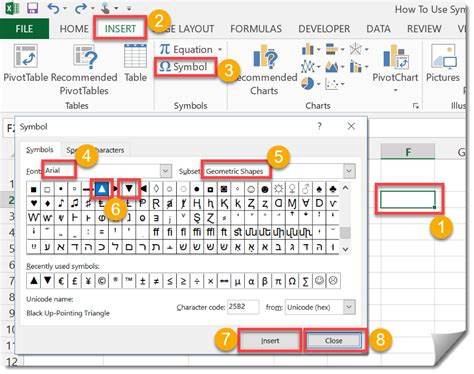Select the black down-pointing triangle in grid

[x=129, y=189]
